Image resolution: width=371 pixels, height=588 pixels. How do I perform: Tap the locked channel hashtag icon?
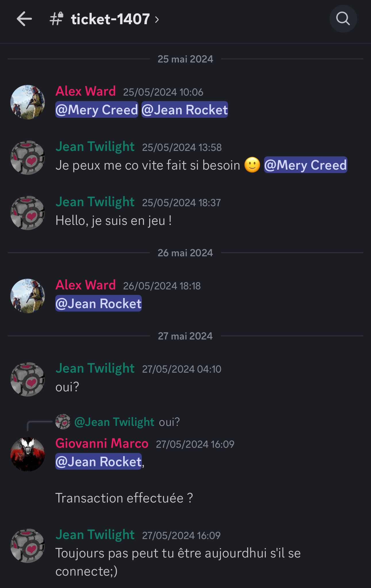(x=56, y=19)
